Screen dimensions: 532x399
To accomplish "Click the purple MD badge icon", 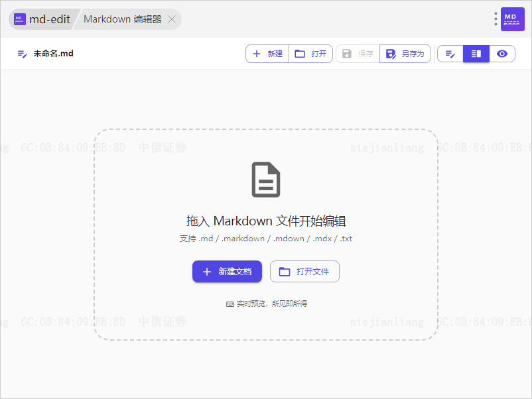I will 513,19.
